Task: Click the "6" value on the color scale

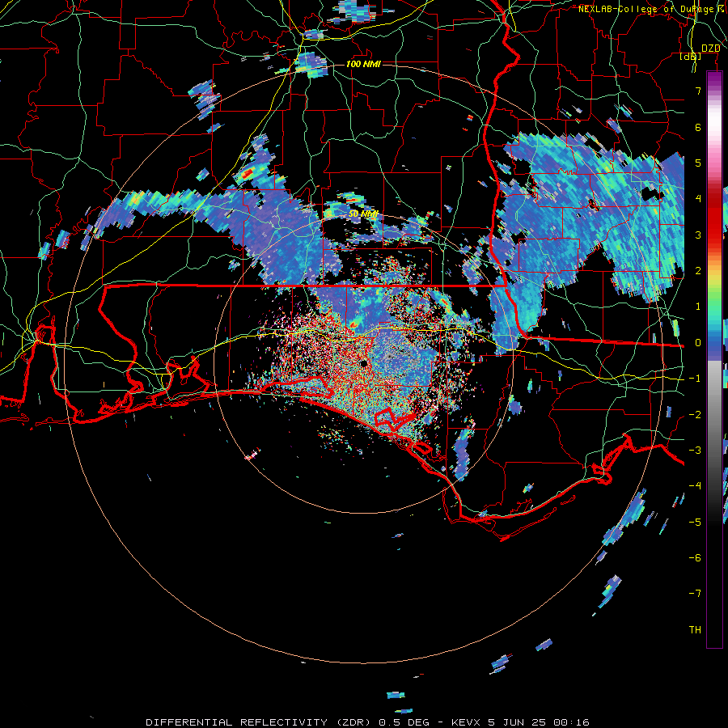Action: [x=698, y=127]
